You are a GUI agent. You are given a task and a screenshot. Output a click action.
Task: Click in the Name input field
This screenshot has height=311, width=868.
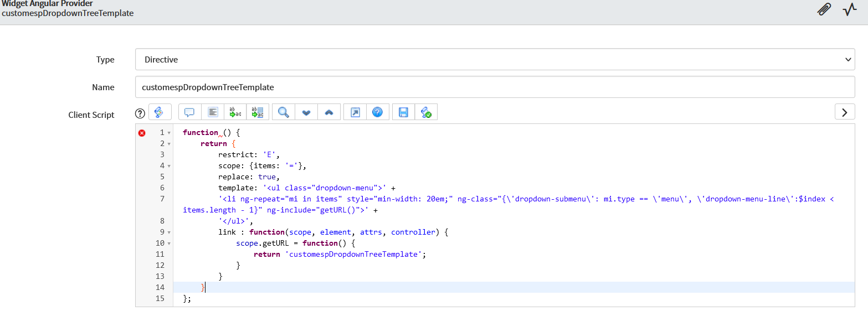(x=495, y=87)
